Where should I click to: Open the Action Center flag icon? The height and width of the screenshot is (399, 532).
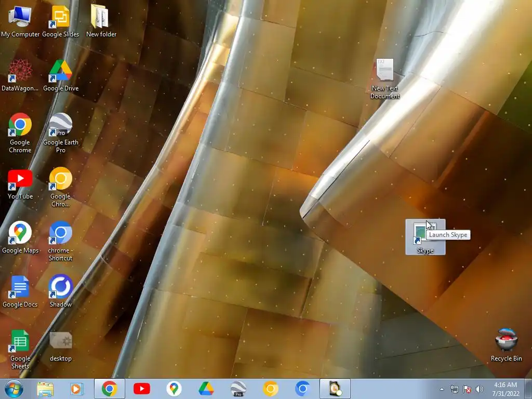(467, 389)
